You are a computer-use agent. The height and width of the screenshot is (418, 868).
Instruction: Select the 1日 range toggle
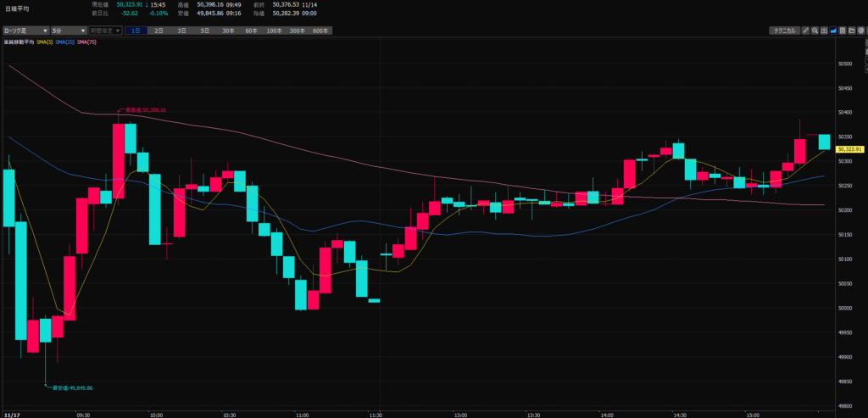(x=136, y=31)
